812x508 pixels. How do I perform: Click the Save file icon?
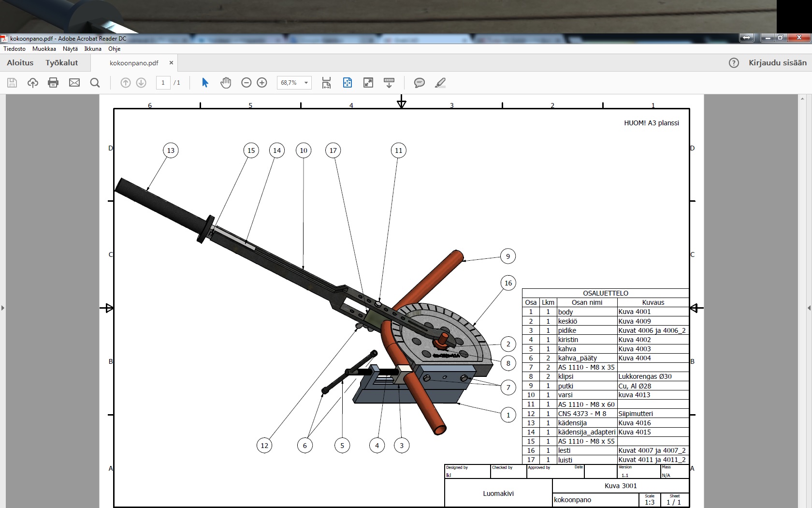12,83
